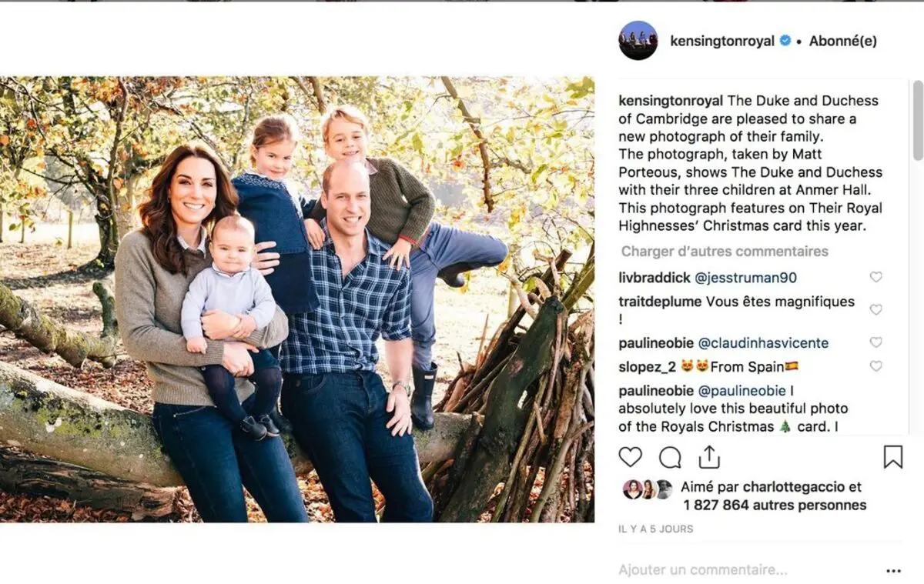Open the @jesstruman90 mention link
The width and height of the screenshot is (924, 584).
[745, 278]
